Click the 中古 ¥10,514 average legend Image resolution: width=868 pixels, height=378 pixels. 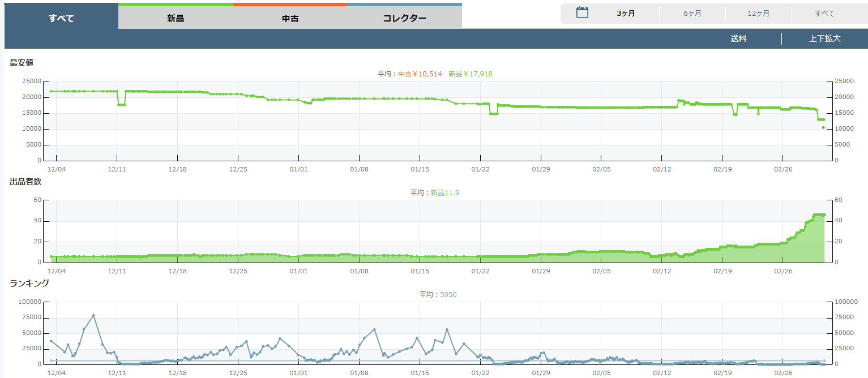(x=420, y=74)
